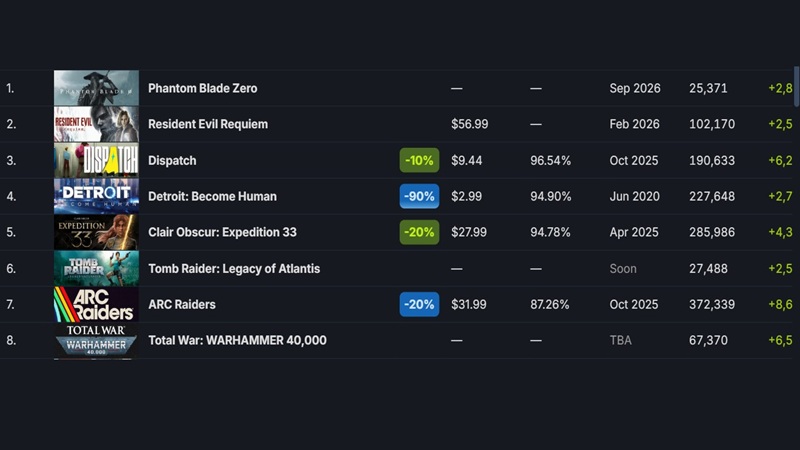800x450 pixels.
Task: Click the green -10% discount badge for Dispatch
Action: (419, 160)
